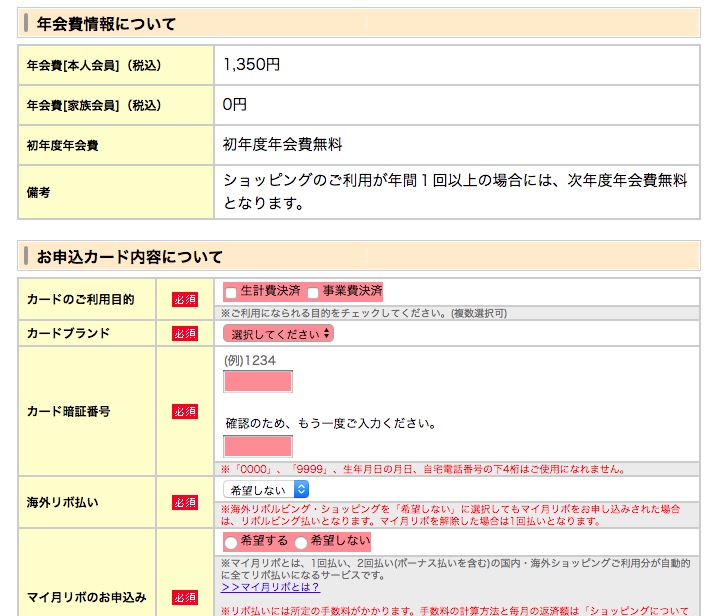
Task: Click the 必須 badge beside 海外リボ払い
Action: click(x=185, y=502)
